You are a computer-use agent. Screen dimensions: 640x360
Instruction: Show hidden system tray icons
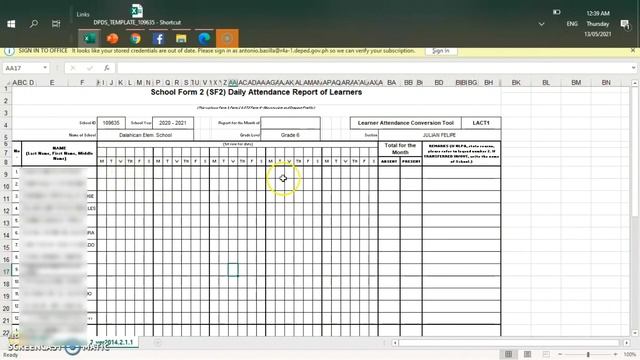[x=542, y=24]
